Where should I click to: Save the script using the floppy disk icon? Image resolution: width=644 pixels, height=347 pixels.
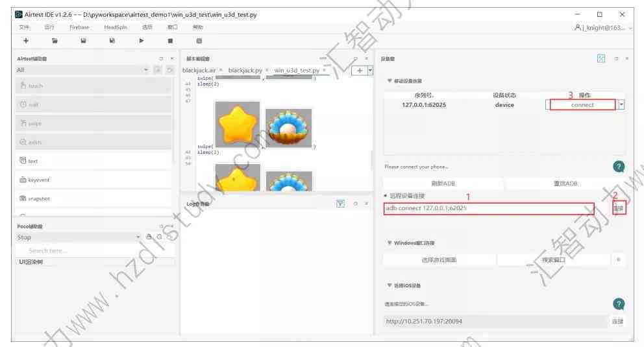click(x=83, y=41)
